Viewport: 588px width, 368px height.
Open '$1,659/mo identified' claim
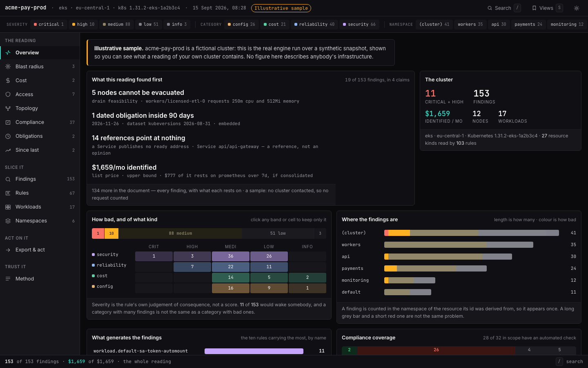coord(124,168)
